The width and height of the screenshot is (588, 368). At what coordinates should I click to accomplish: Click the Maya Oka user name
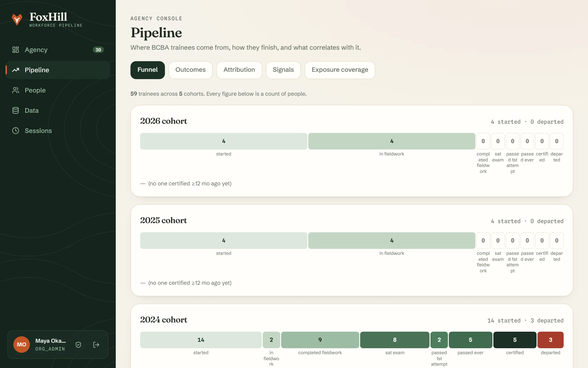tap(51, 341)
